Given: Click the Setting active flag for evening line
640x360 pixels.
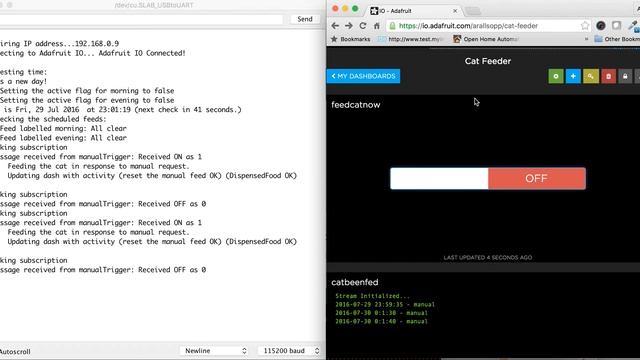Looking at the screenshot, I should [87, 100].
